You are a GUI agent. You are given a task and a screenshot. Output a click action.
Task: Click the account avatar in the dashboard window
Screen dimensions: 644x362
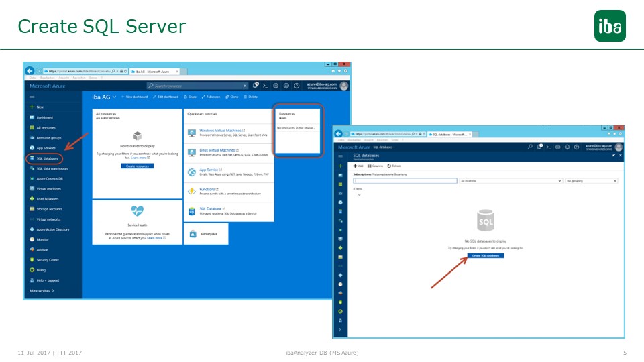point(344,86)
